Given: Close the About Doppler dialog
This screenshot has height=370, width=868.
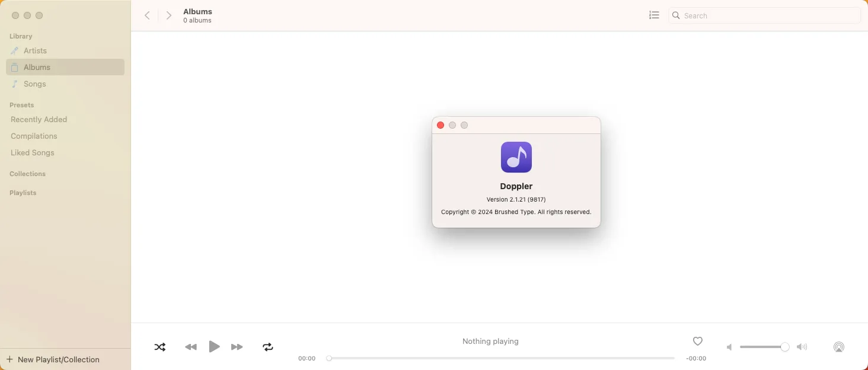Looking at the screenshot, I should (441, 125).
